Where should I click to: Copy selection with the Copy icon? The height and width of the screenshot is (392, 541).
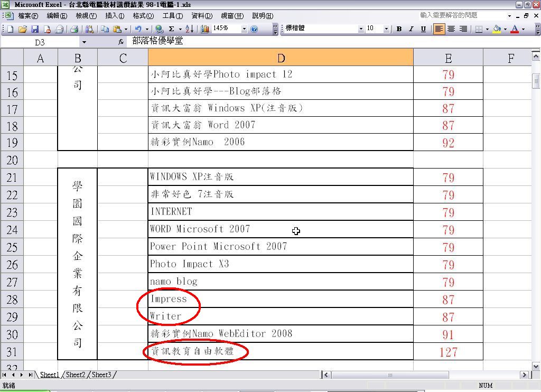click(105, 30)
